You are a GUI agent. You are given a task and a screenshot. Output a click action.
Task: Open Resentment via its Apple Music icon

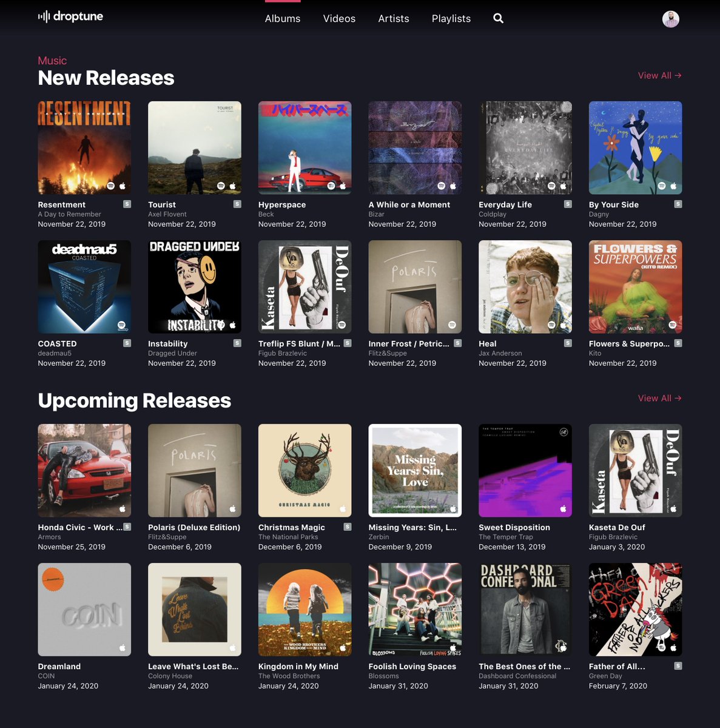coord(123,186)
